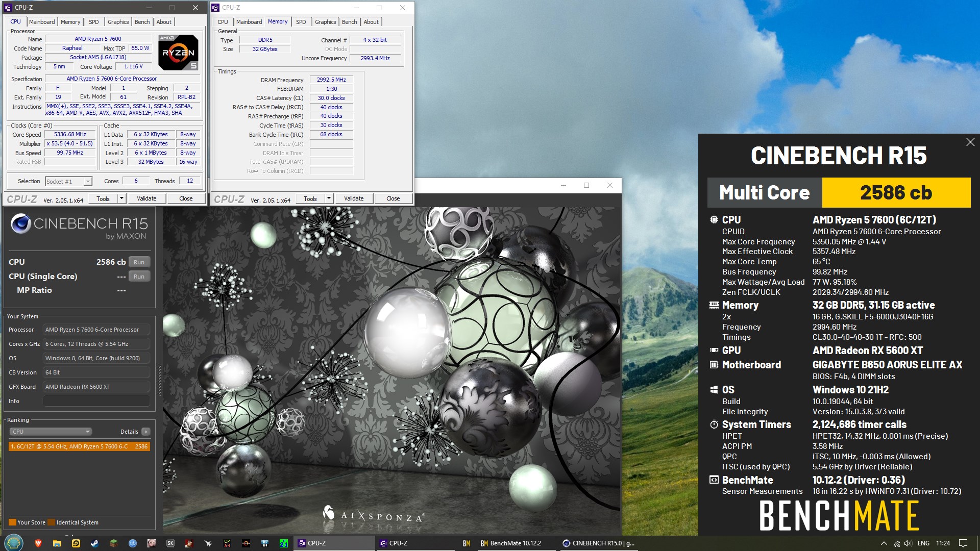Viewport: 980px width, 551px height.
Task: Click the ENG language indicator in tray
Action: tap(923, 543)
